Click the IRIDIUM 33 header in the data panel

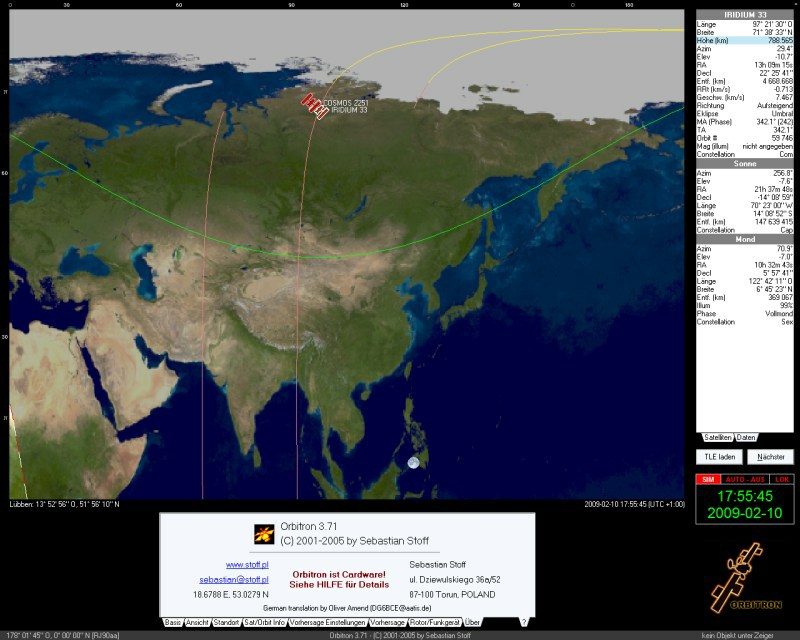745,15
